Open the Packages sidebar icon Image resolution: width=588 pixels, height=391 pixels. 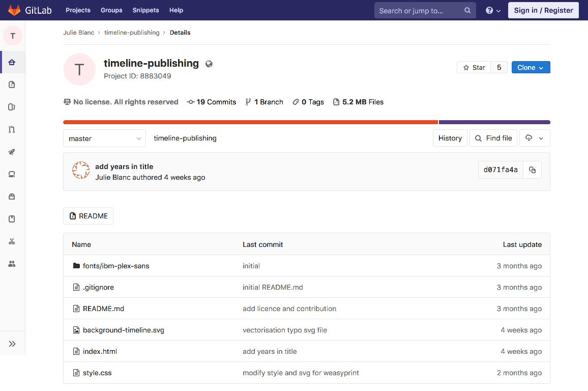pyautogui.click(x=12, y=197)
